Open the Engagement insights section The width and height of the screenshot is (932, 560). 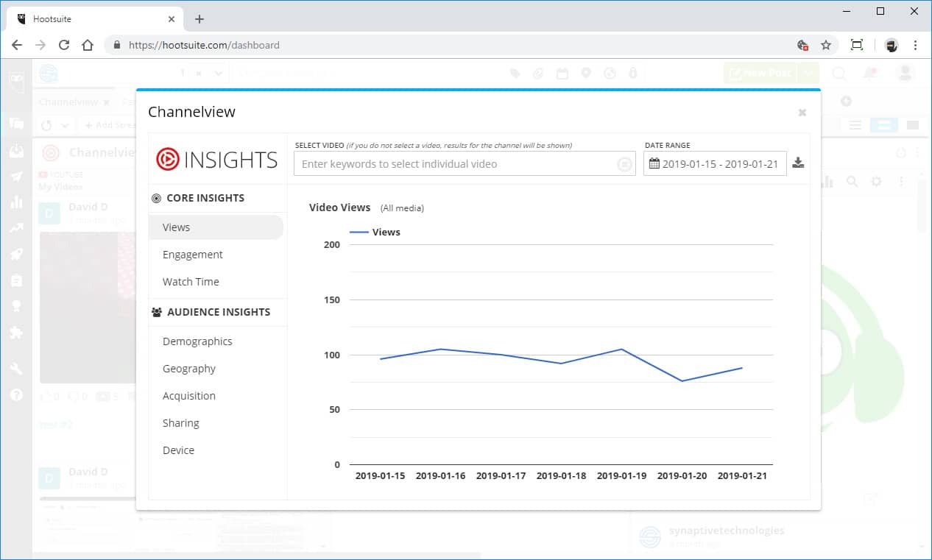point(193,255)
